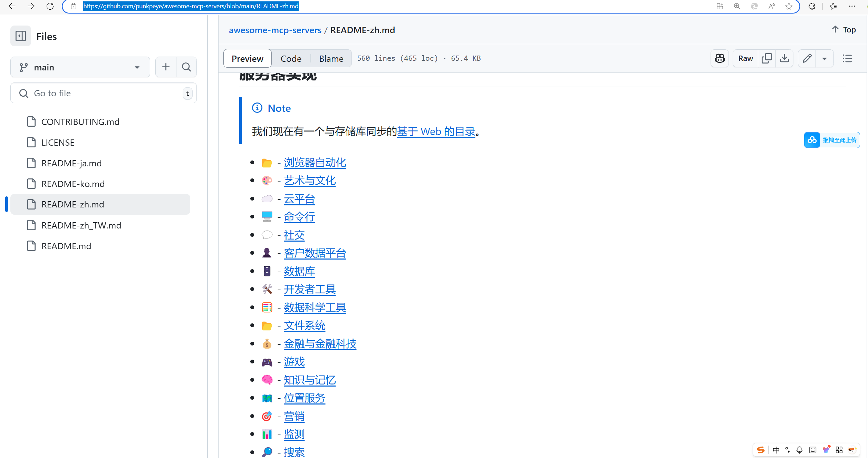The height and width of the screenshot is (458, 868).
Task: Add page to favorites star icon
Action: (x=789, y=6)
